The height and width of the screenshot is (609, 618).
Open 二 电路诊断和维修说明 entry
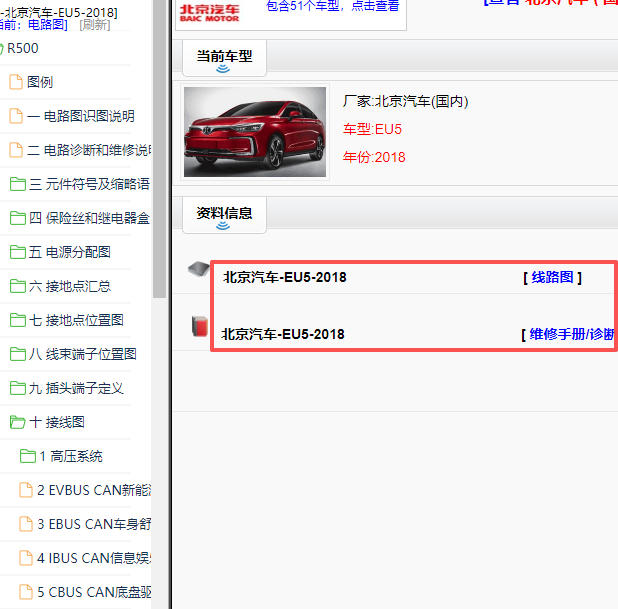click(89, 150)
